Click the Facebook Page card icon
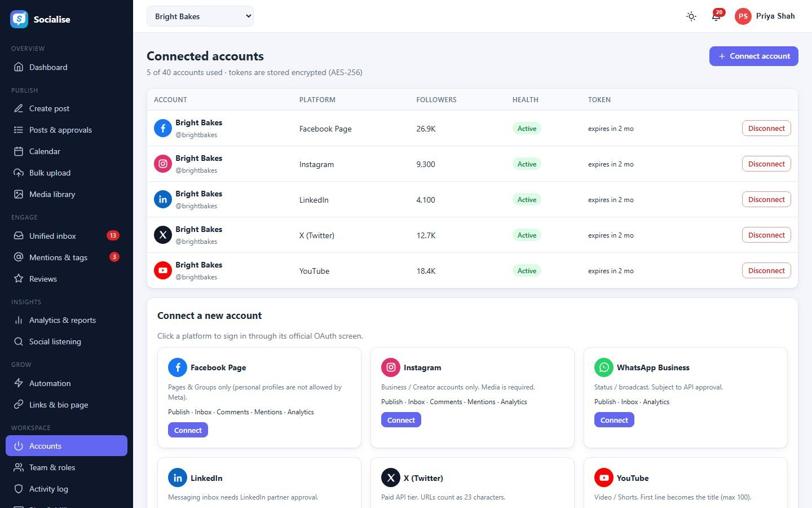The width and height of the screenshot is (812, 508). (178, 367)
